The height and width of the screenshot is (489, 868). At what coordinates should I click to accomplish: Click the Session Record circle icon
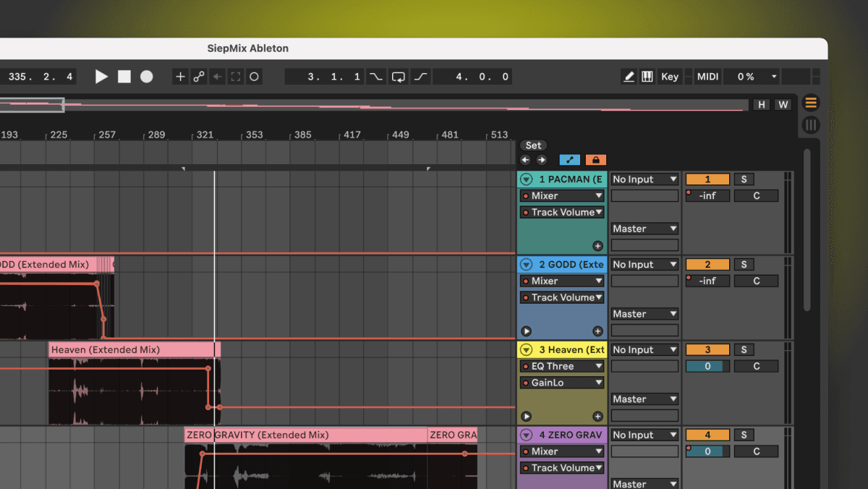[x=254, y=77]
